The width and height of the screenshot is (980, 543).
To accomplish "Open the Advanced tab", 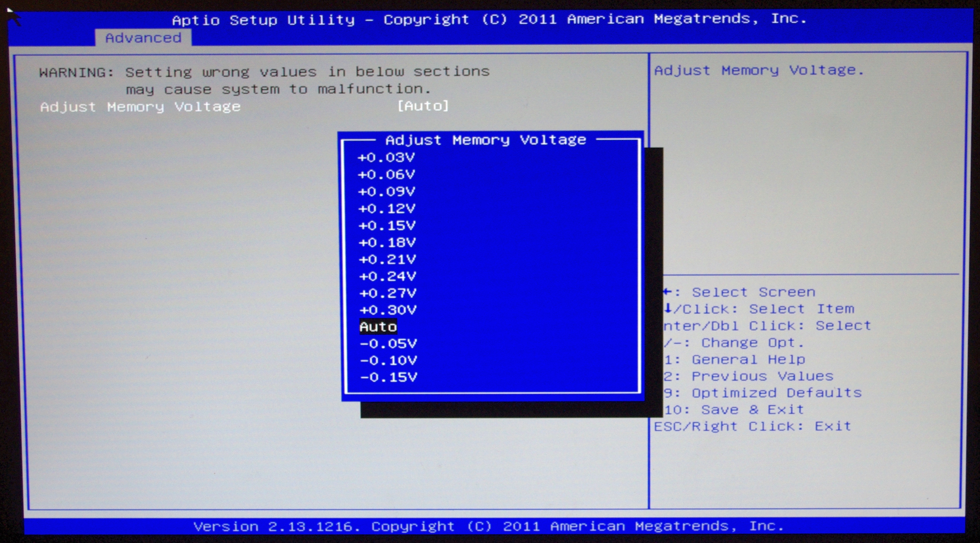I will coord(143,38).
